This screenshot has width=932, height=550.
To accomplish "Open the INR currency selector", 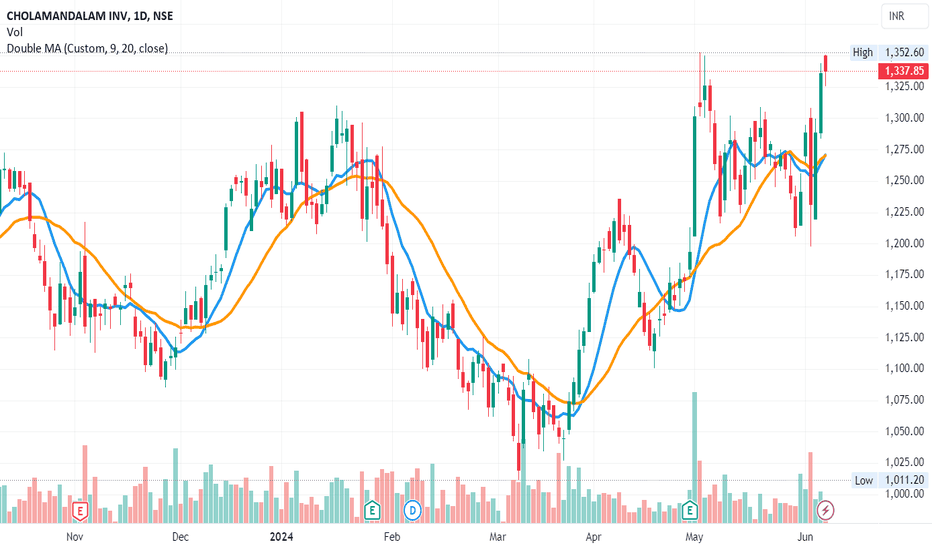I will [x=905, y=16].
